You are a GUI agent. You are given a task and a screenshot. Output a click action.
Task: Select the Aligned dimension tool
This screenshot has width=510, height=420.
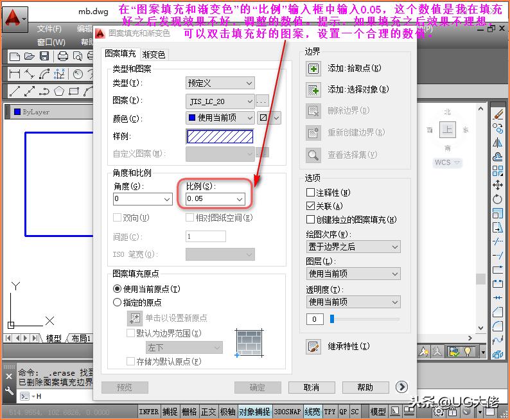[30, 74]
